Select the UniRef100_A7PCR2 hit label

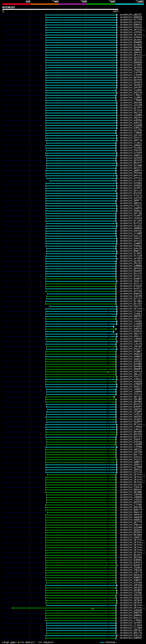pos(131,32)
